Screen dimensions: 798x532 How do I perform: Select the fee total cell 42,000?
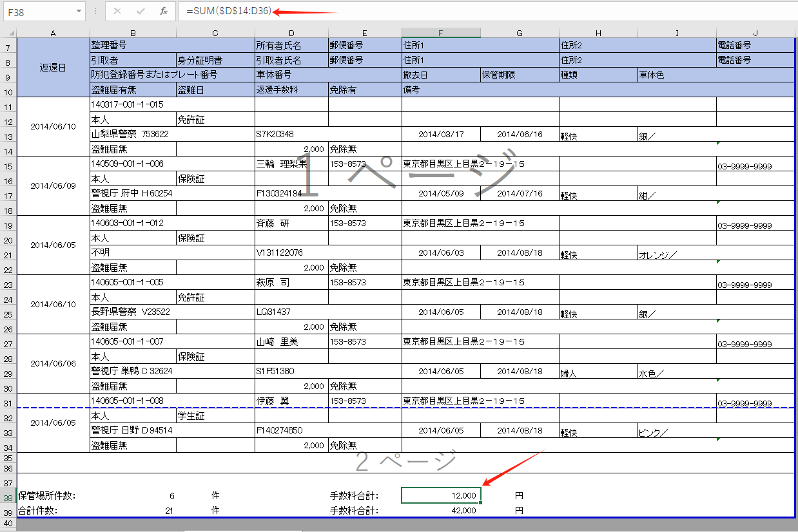coord(441,511)
